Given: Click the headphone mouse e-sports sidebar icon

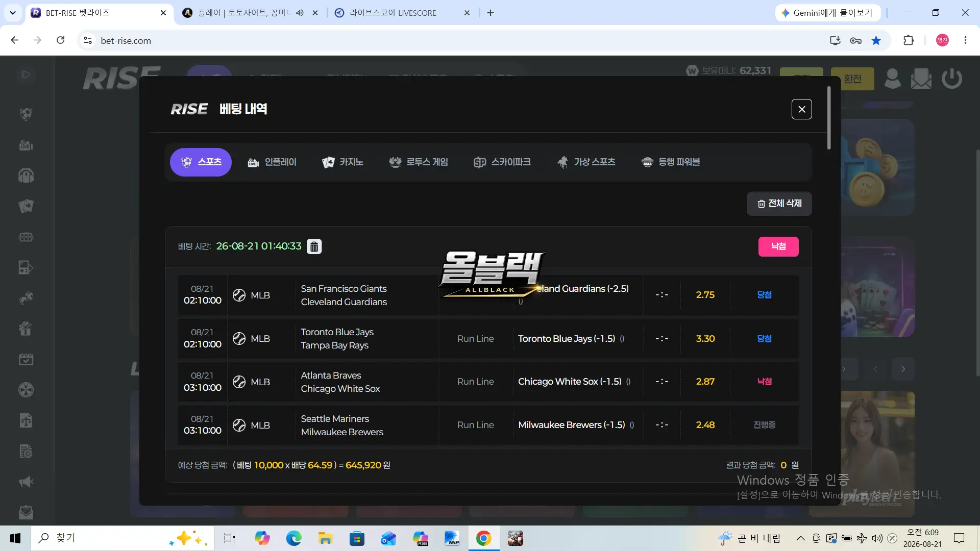Looking at the screenshot, I should [26, 176].
